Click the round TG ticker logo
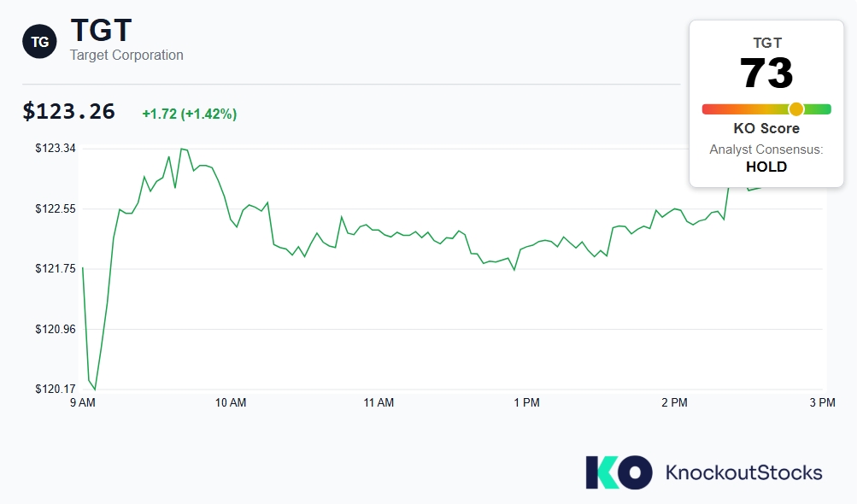This screenshot has height=504, width=863. (39, 42)
